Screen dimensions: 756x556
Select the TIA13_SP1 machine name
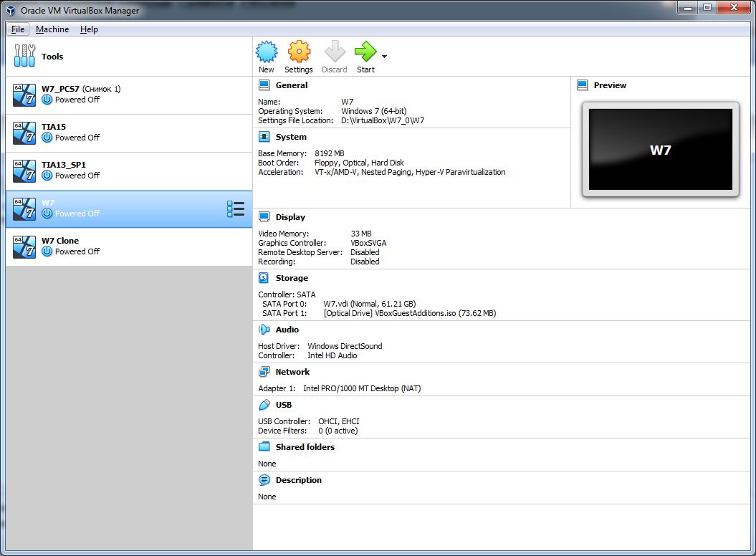tap(64, 165)
